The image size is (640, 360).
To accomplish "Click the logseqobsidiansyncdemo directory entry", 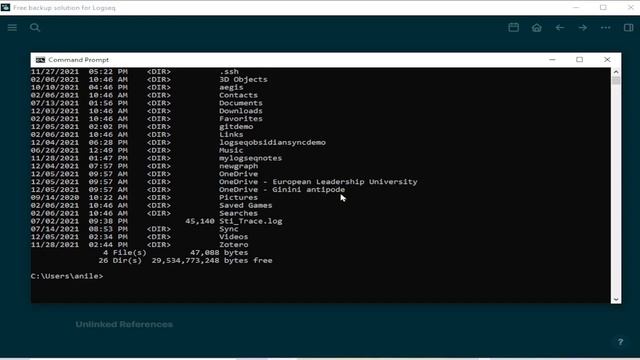I will click(272, 142).
